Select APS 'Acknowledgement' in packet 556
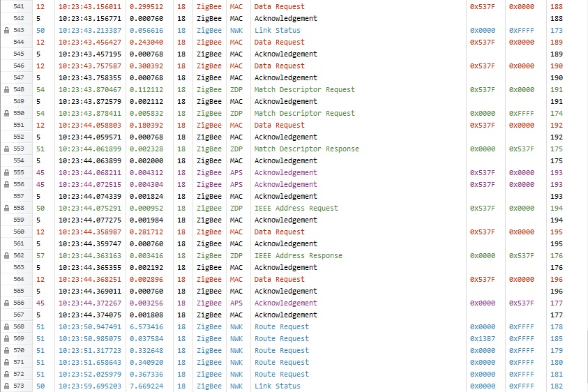The height and width of the screenshot is (392, 588). tap(286, 185)
